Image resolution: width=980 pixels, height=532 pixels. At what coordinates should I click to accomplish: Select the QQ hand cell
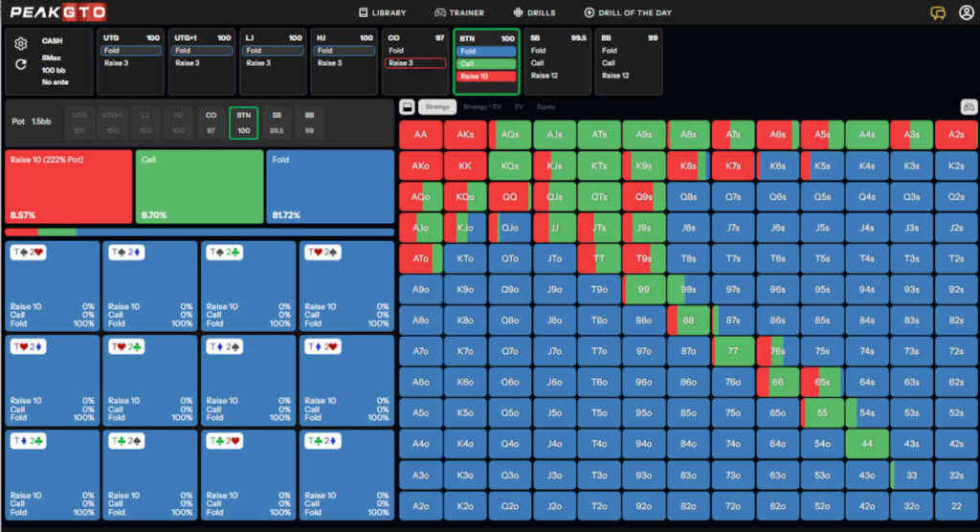tap(510, 196)
